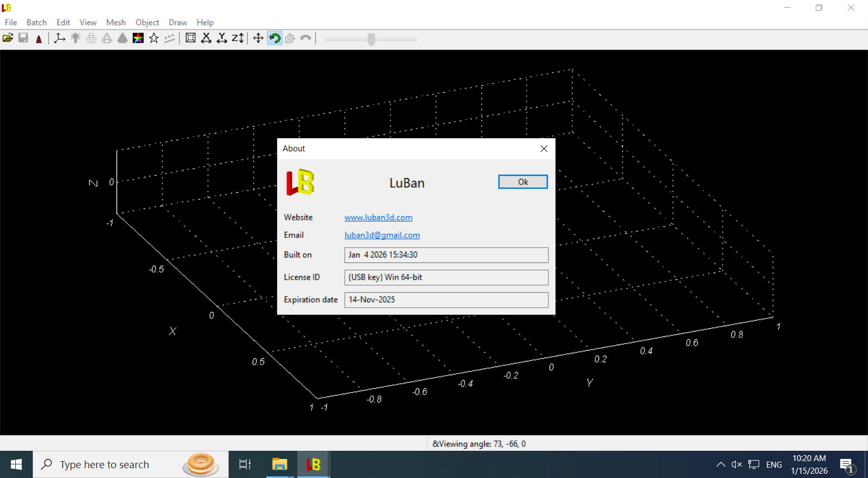Viewport: 868px width, 478px height.
Task: Open the notification center icon
Action: coord(847,464)
